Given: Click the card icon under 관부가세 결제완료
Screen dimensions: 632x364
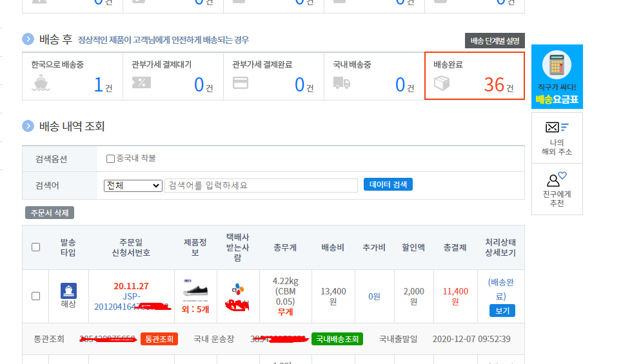Looking at the screenshot, I should pyautogui.click(x=241, y=83).
